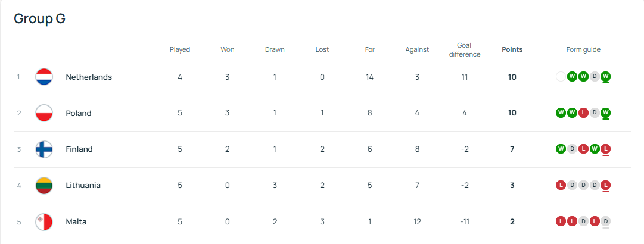Click the Lithuania flag icon
Image resolution: width=644 pixels, height=244 pixels.
pos(44,186)
